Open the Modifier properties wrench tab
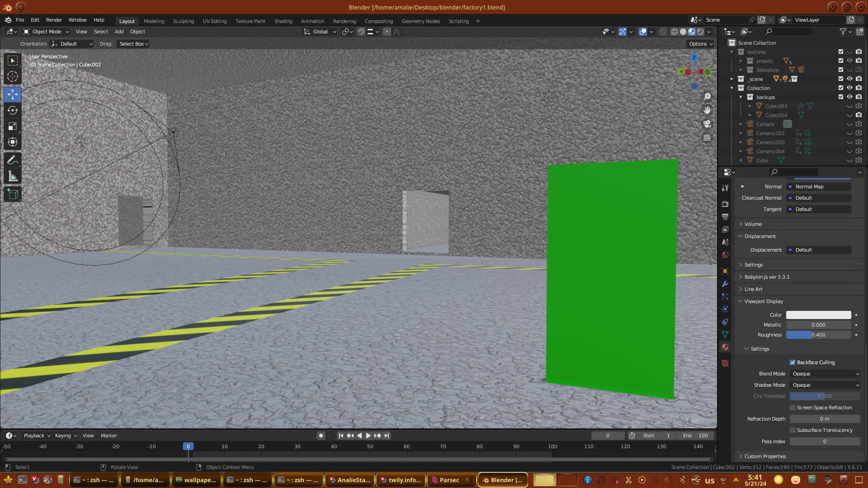868x488 pixels. pyautogui.click(x=725, y=284)
